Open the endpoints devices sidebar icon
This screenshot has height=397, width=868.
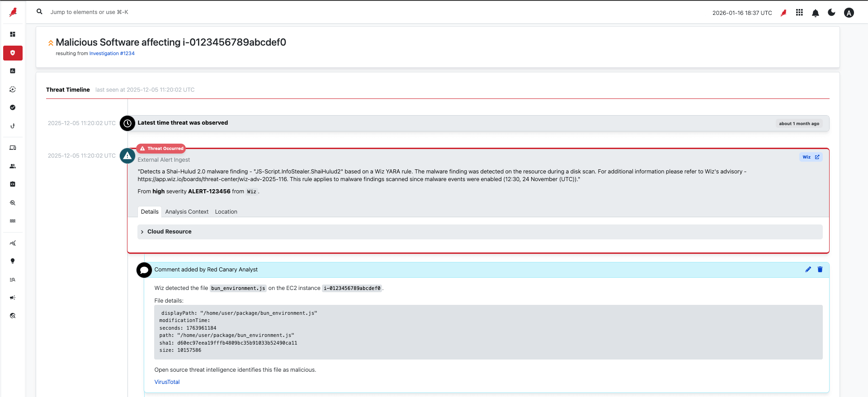click(13, 148)
